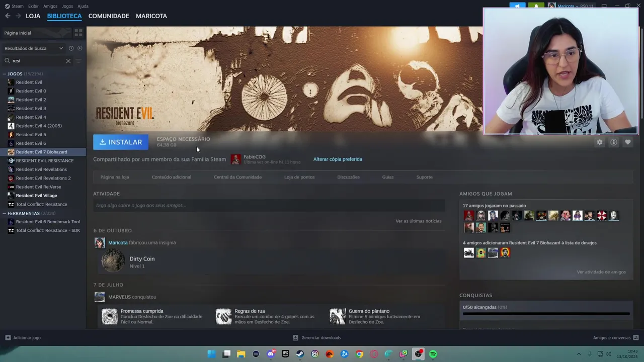This screenshot has height=362, width=644.
Task: Select Resident Evil 6 Benchmark Tool
Action: [48, 222]
